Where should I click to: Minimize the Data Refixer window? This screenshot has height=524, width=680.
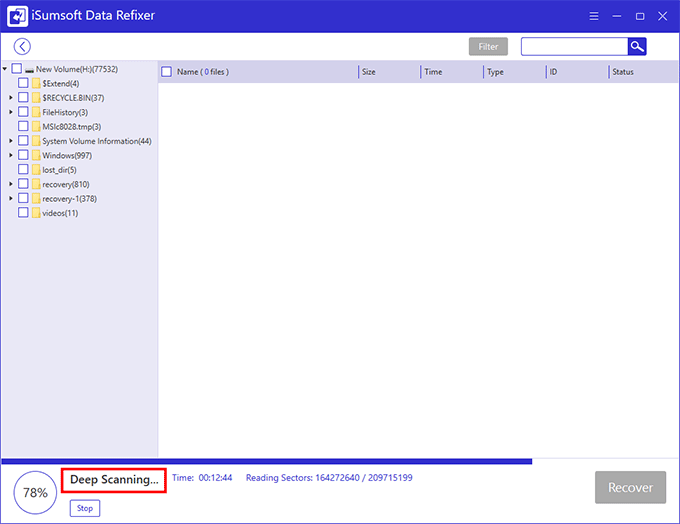[x=617, y=16]
